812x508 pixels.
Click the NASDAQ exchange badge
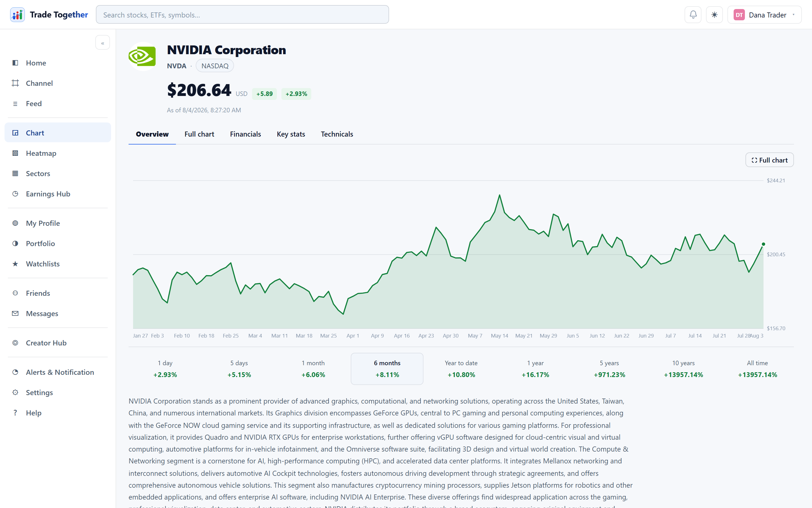215,66
